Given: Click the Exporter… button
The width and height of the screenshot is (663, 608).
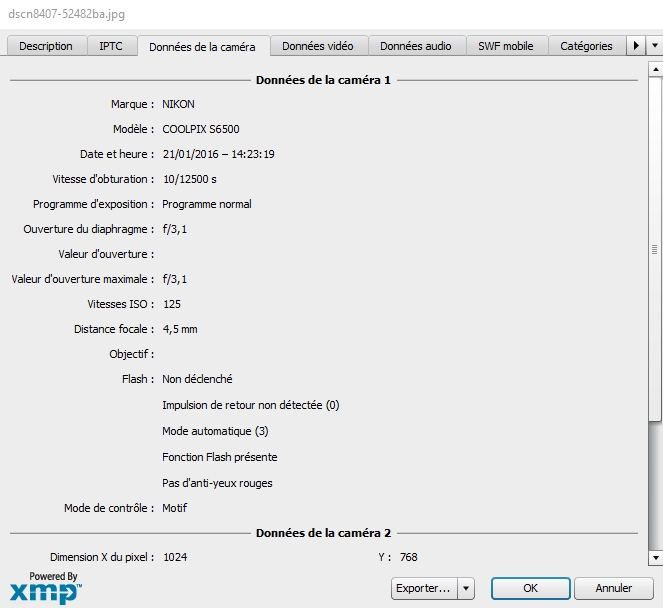Looking at the screenshot, I should [x=424, y=588].
